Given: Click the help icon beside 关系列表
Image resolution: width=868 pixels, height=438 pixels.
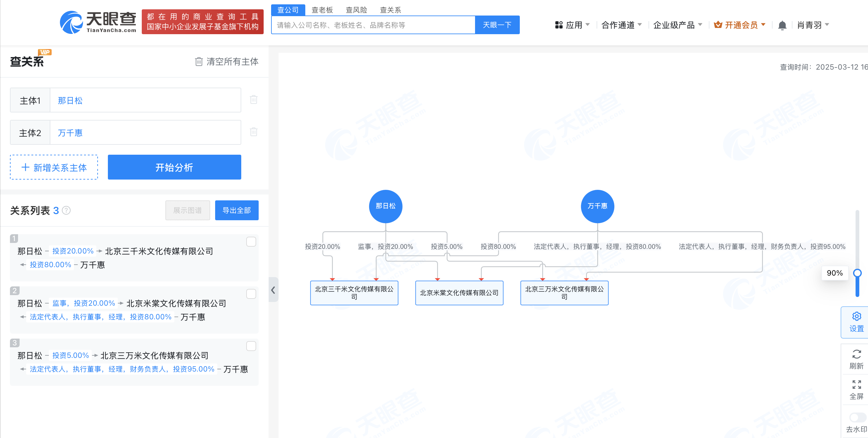Looking at the screenshot, I should click(x=67, y=210).
